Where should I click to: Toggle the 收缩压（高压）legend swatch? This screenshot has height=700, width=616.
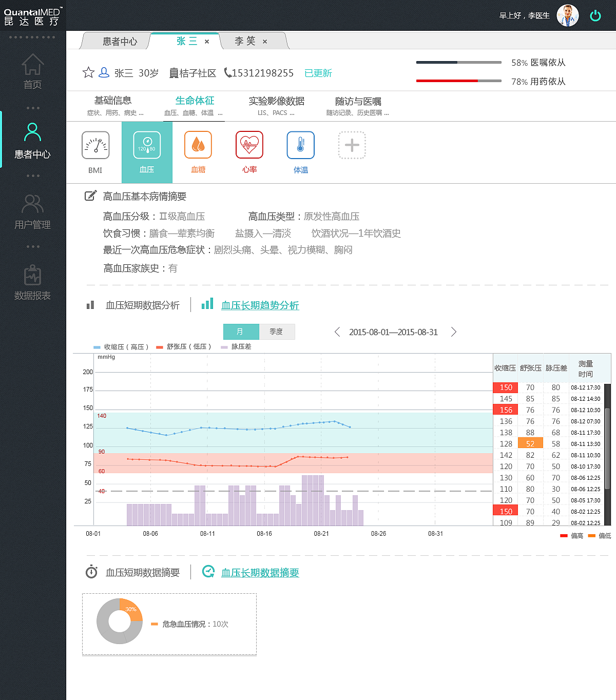[97, 347]
